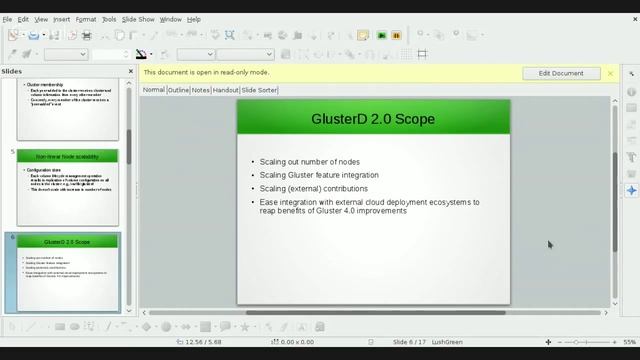Open the Properties sidebar deck icon
The height and width of the screenshot is (360, 640).
click(x=631, y=92)
